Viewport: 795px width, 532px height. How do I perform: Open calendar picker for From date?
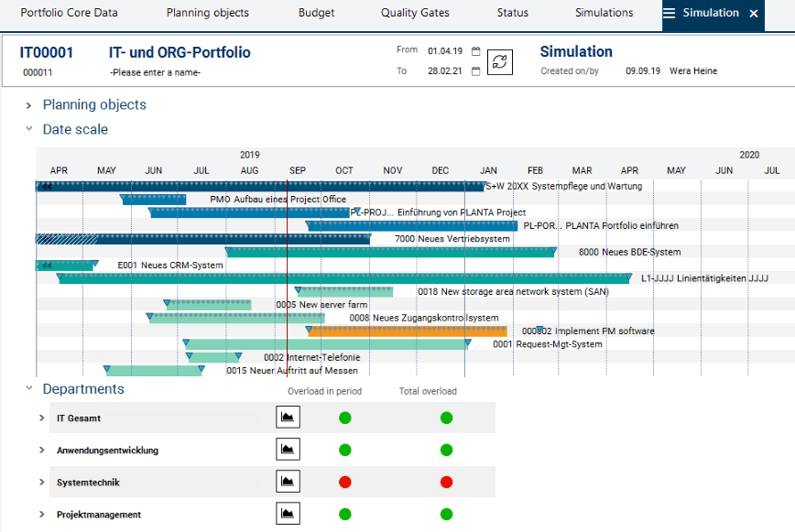coord(475,51)
